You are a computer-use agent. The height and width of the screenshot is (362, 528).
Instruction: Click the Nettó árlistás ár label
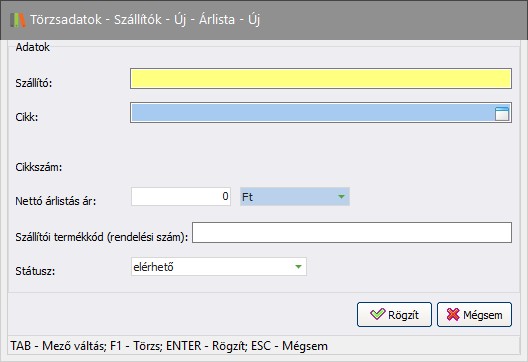click(x=56, y=201)
